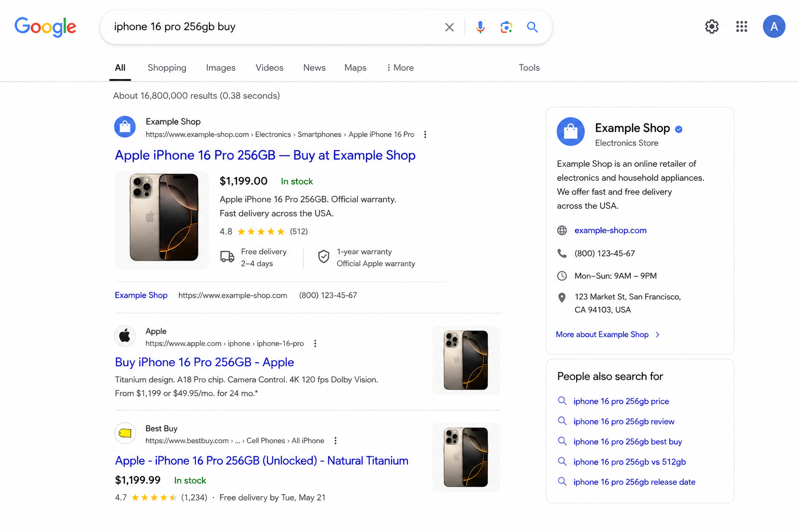Clear the search query with the X icon
The image size is (798, 532).
[x=449, y=27]
